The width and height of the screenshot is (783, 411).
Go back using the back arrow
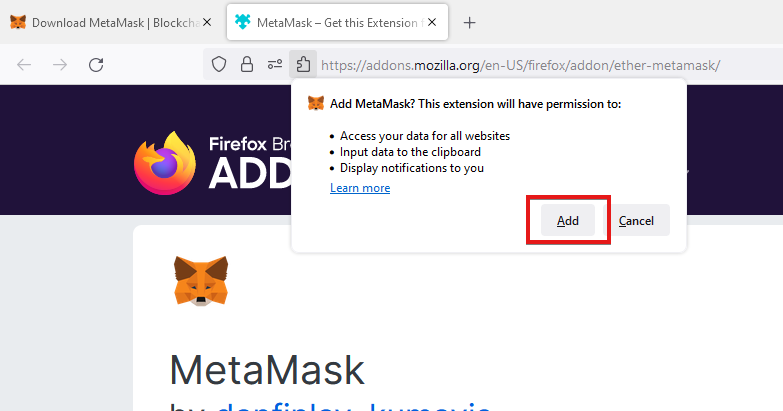(x=24, y=65)
